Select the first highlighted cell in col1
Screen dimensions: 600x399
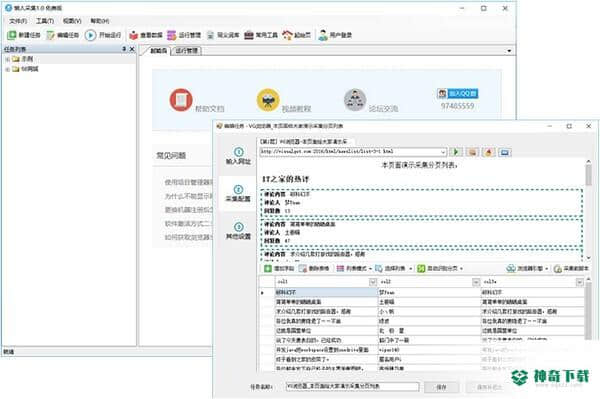tap(326, 292)
